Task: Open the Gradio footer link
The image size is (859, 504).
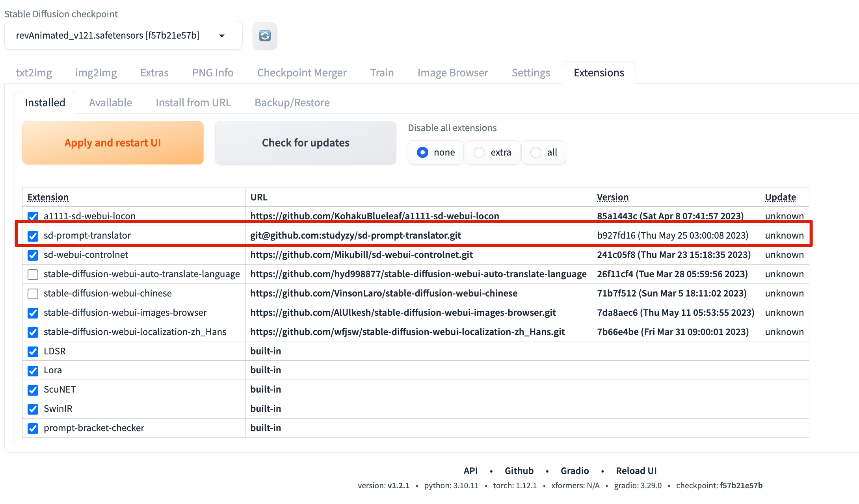Action: tap(575, 471)
